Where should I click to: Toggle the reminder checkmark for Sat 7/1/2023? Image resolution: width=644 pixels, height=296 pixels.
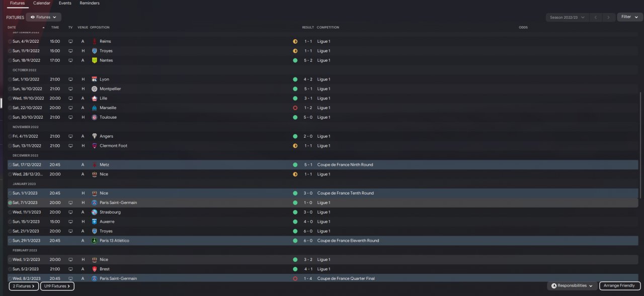click(10, 203)
